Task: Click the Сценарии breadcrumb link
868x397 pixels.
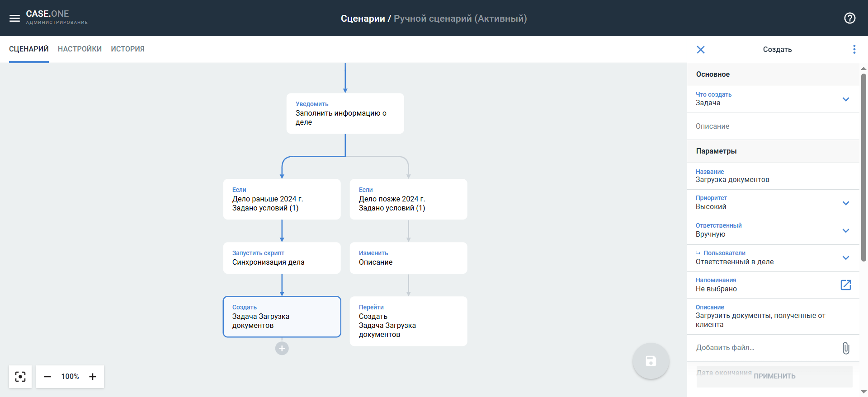Action: coord(363,19)
